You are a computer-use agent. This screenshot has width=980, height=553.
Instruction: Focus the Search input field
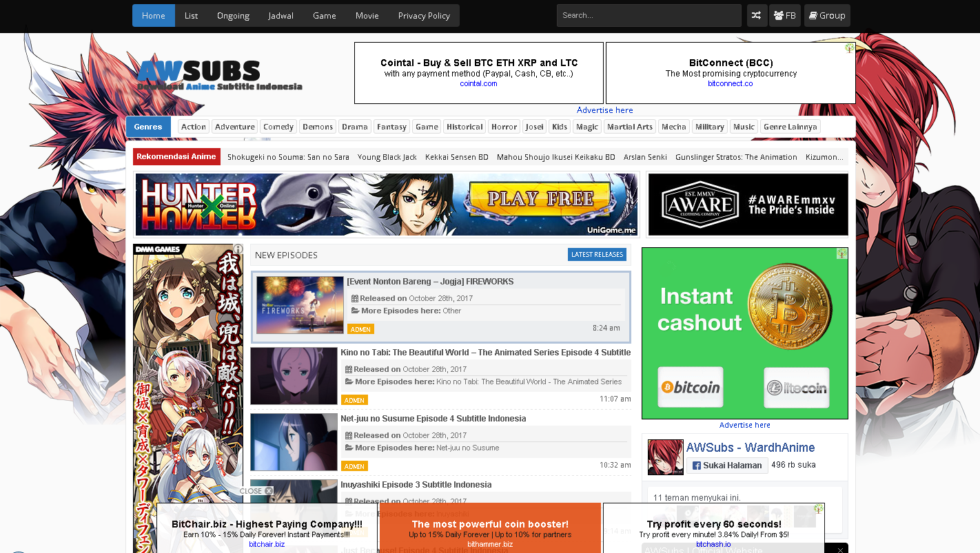(649, 15)
